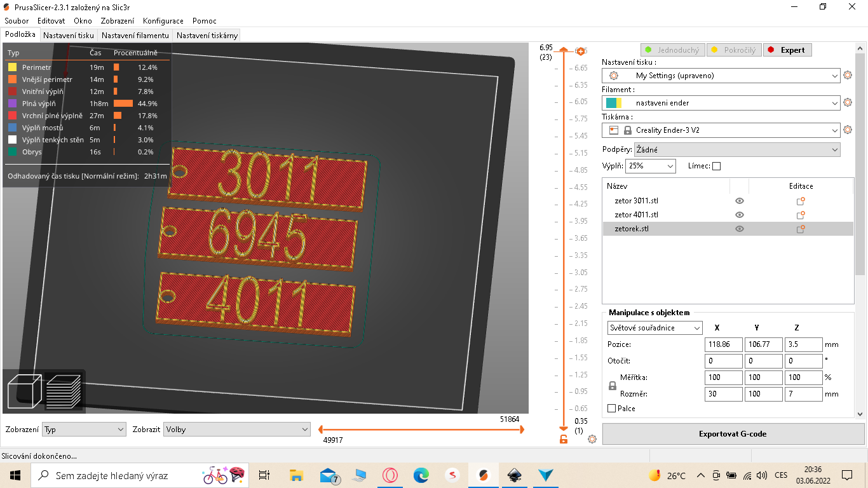868x488 pixels.
Task: Open the Výplň 25% dropdown
Action: (651, 166)
